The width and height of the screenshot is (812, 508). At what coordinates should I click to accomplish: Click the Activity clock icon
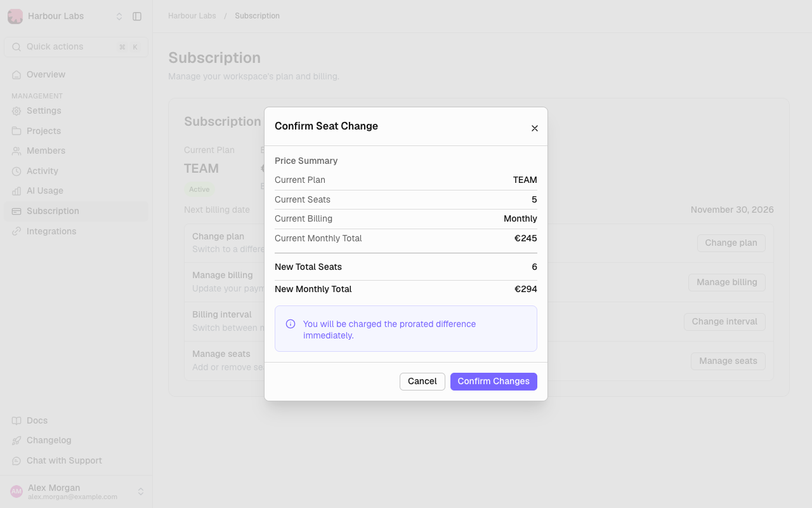tap(16, 171)
